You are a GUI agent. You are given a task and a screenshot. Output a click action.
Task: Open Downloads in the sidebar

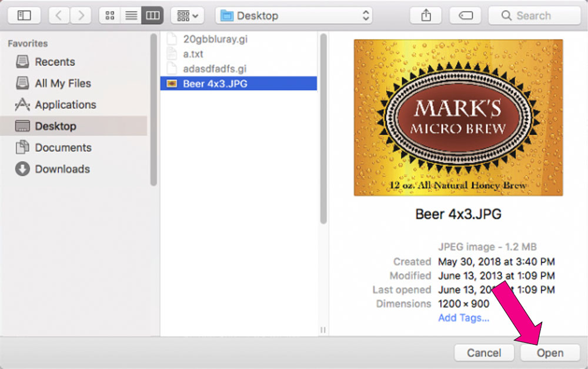tap(73, 169)
